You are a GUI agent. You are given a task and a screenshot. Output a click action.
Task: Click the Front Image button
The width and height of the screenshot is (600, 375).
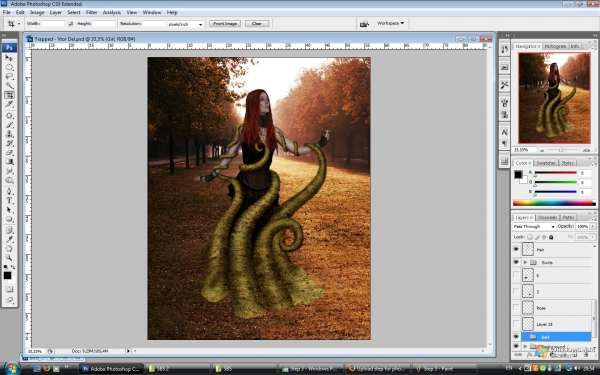[x=225, y=23]
